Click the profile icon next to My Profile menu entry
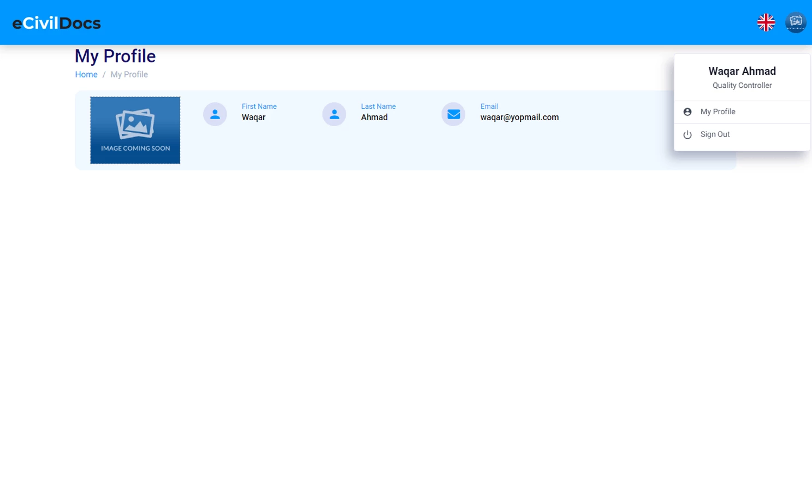The width and height of the screenshot is (812, 504). [686, 111]
